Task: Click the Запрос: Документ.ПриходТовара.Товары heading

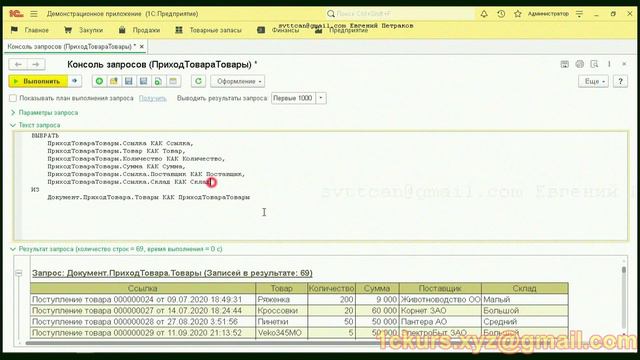Action: [172, 273]
